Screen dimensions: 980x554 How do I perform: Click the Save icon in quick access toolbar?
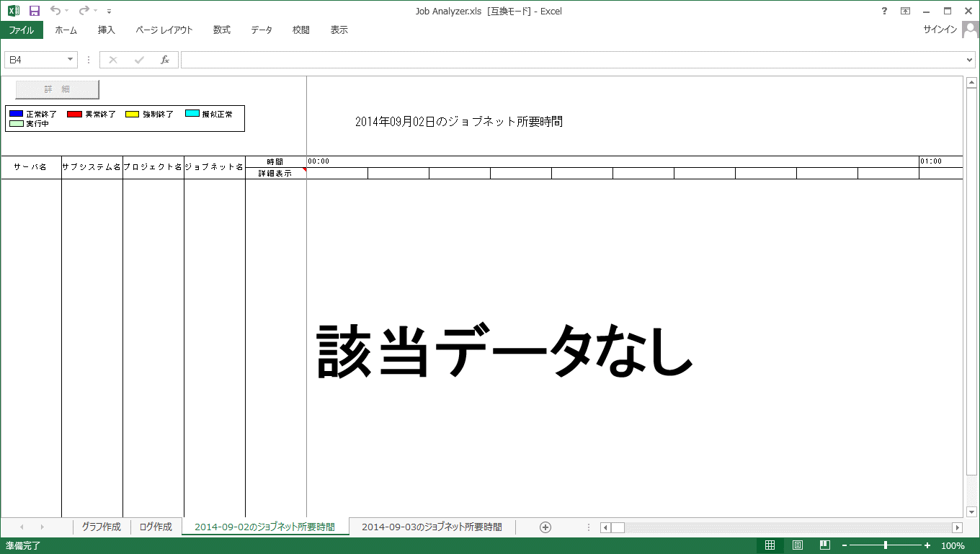[x=34, y=11]
